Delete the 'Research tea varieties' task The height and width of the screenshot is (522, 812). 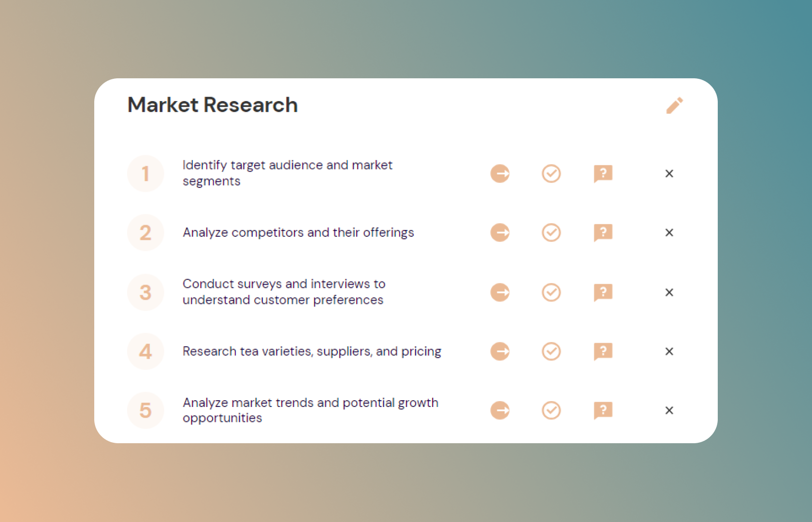tap(669, 351)
